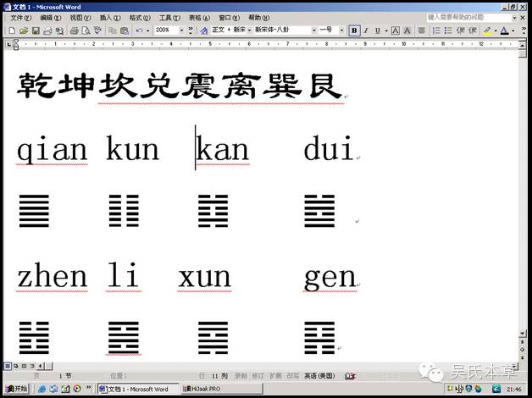Viewport: 532px width, 398px height.
Task: Click status bar language 英语(美国)
Action: (x=319, y=376)
